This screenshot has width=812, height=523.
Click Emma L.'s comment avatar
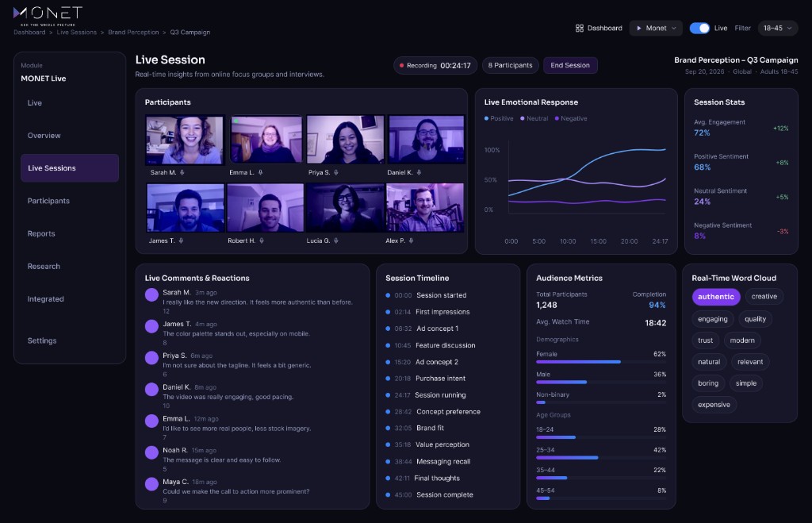coord(151,421)
